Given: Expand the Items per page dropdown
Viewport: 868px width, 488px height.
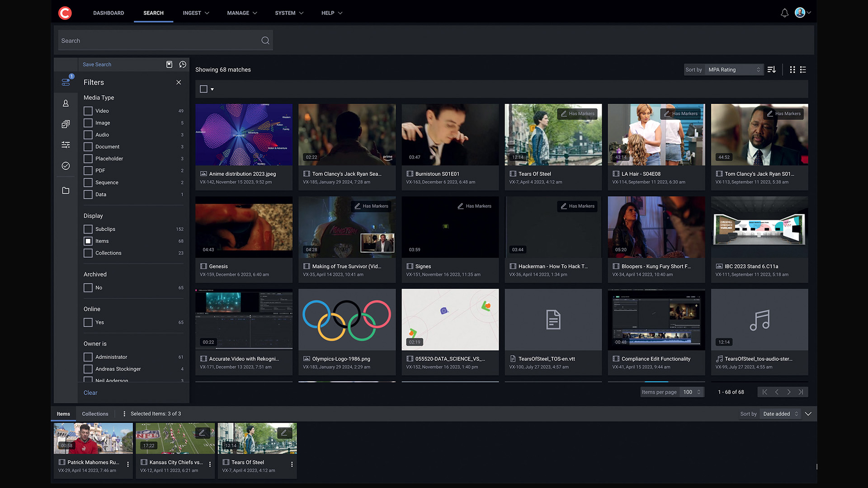Looking at the screenshot, I should pos(692,392).
